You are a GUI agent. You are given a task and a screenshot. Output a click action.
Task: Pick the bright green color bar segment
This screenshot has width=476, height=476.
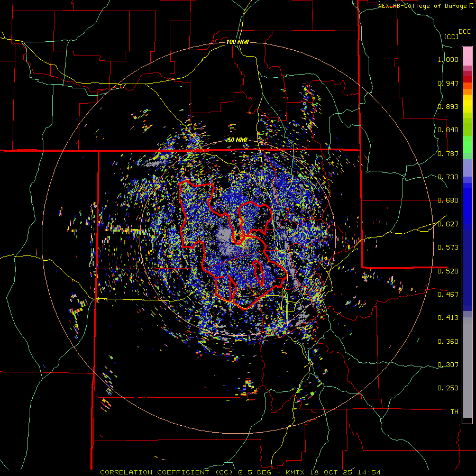click(x=467, y=144)
